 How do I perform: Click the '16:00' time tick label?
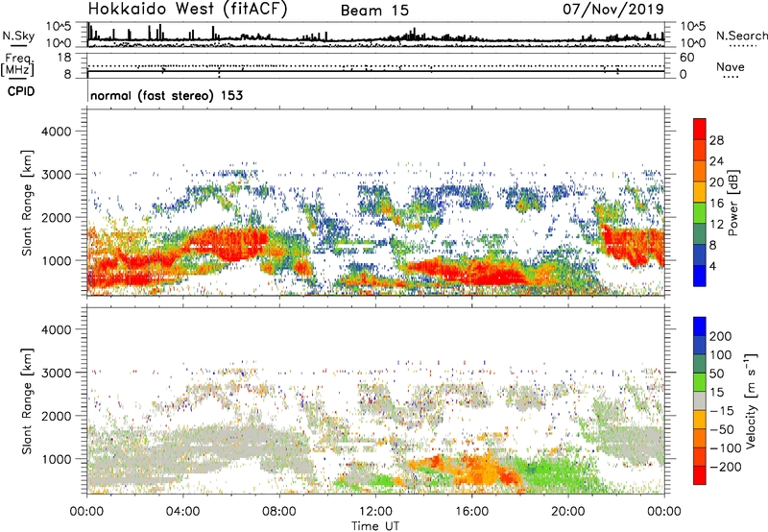471,512
